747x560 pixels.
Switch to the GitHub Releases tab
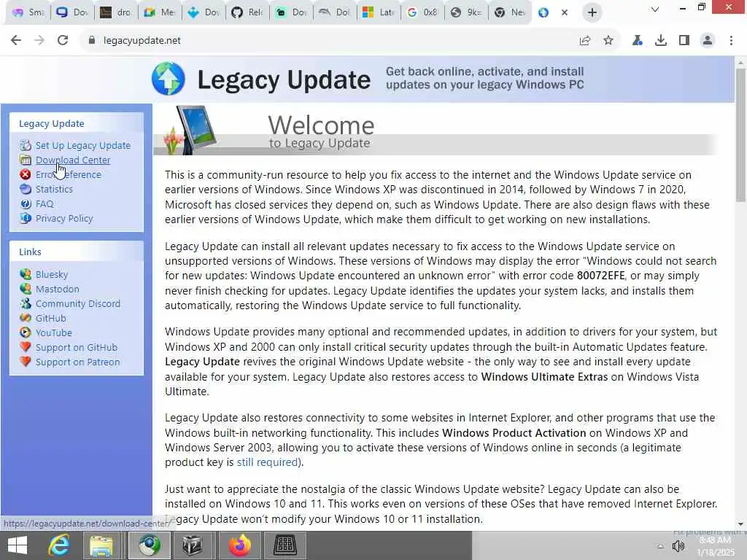247,12
